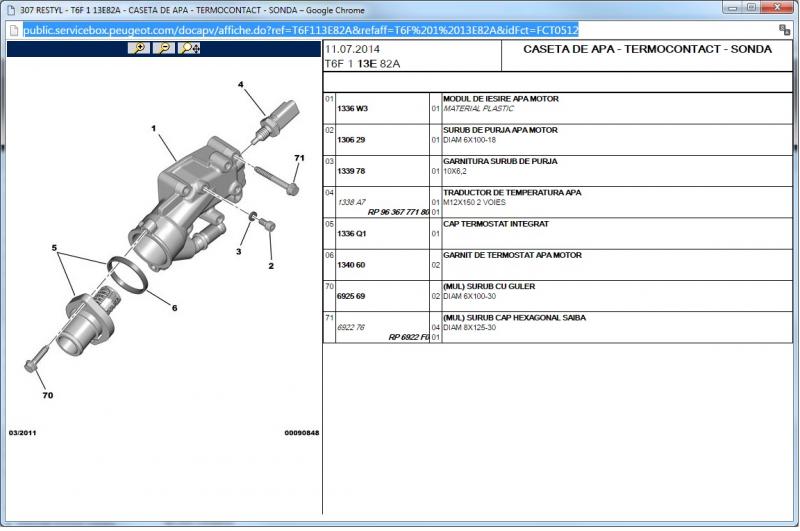This screenshot has height=531, width=800.
Task: Click the translate icon in the address bar
Action: click(784, 30)
